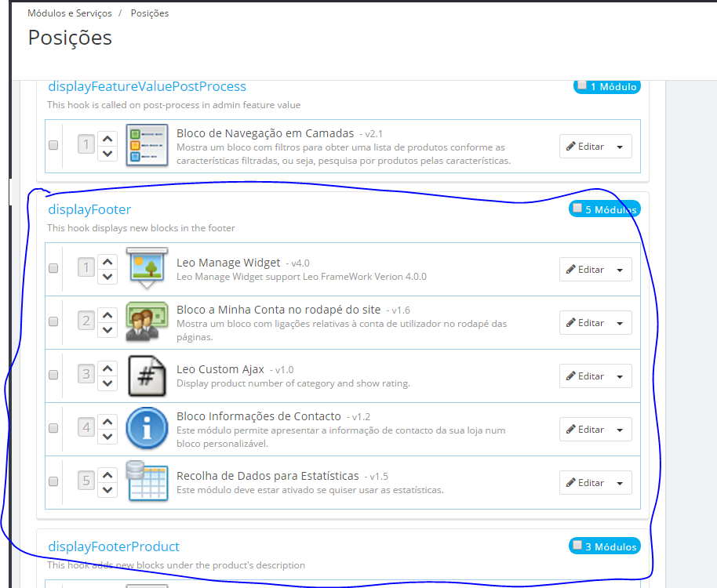Screen dimensions: 717x588
Task: Click 'This hook displays new blocks in the footer'
Action: [x=141, y=228]
